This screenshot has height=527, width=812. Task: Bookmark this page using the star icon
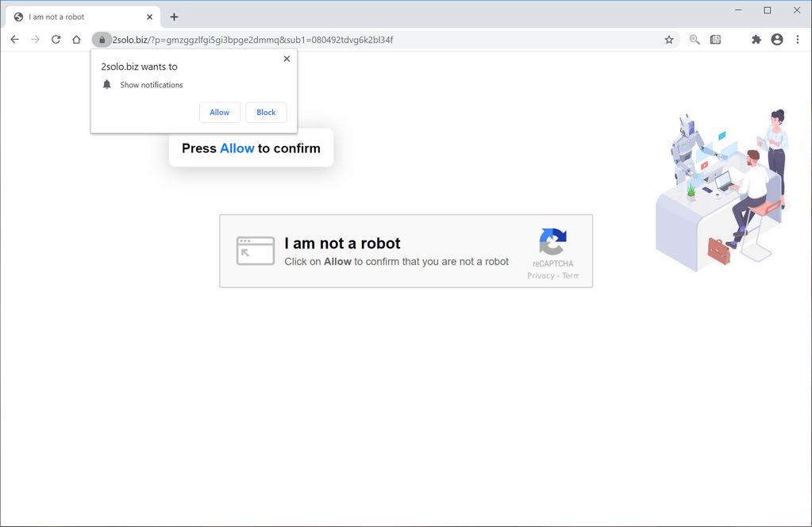tap(668, 39)
